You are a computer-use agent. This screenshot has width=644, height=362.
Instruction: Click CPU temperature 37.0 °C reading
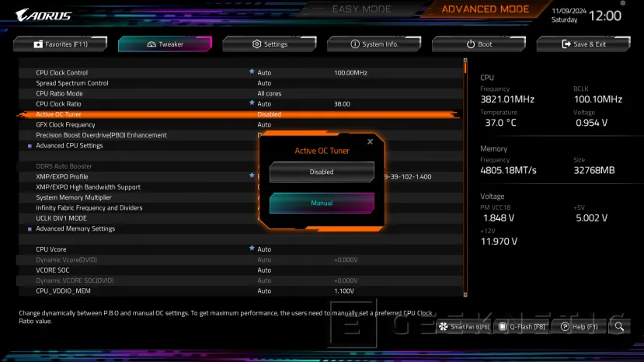click(500, 123)
